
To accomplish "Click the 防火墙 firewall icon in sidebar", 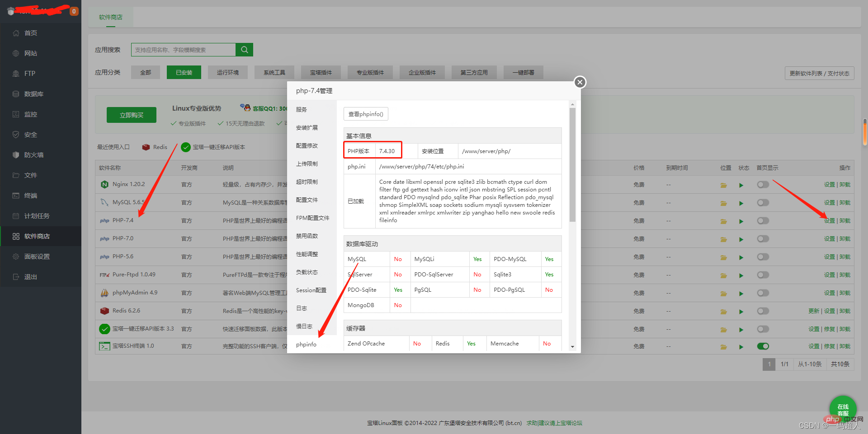I will [16, 155].
